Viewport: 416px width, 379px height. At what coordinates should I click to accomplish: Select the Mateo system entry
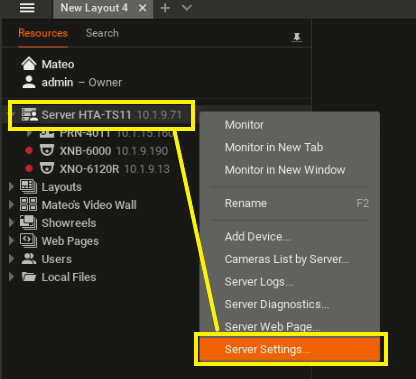(x=58, y=64)
